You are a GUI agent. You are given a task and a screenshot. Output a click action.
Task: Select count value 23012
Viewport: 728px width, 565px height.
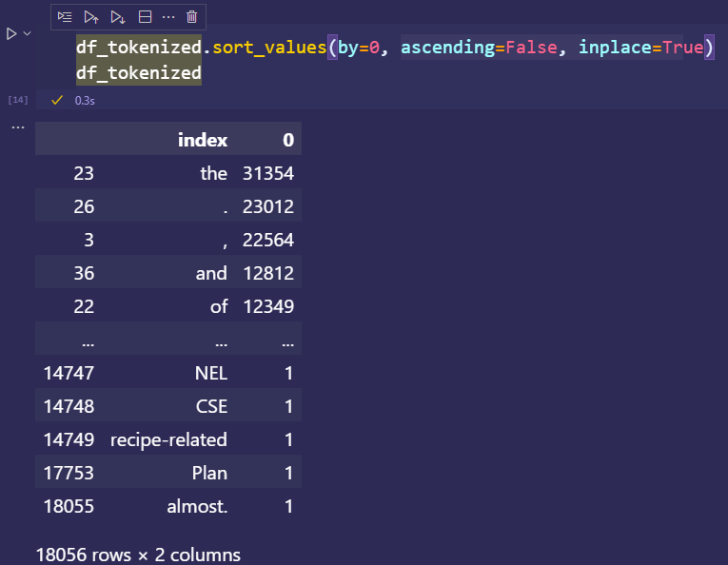tap(268, 207)
